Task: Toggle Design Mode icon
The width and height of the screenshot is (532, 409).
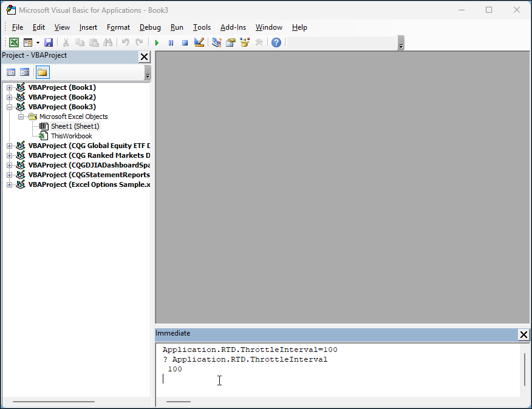Action: (199, 42)
